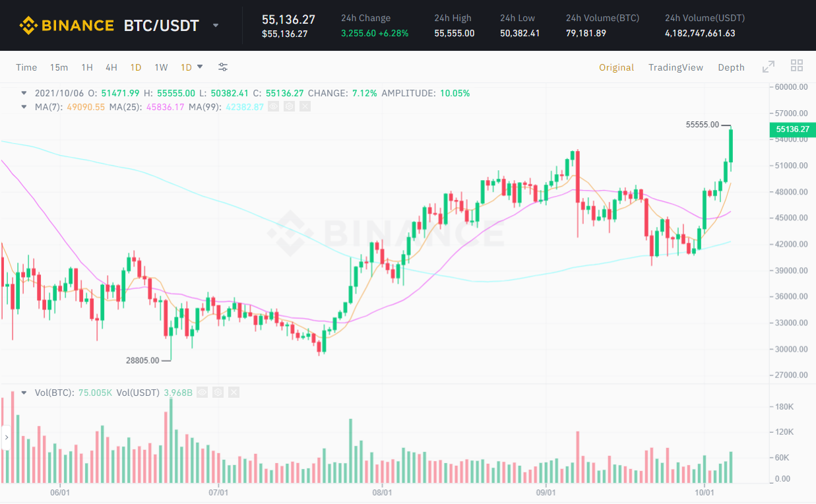Viewport: 816px width, 504px height.
Task: Click the MA(7) value 49090.55
Action: click(x=86, y=106)
